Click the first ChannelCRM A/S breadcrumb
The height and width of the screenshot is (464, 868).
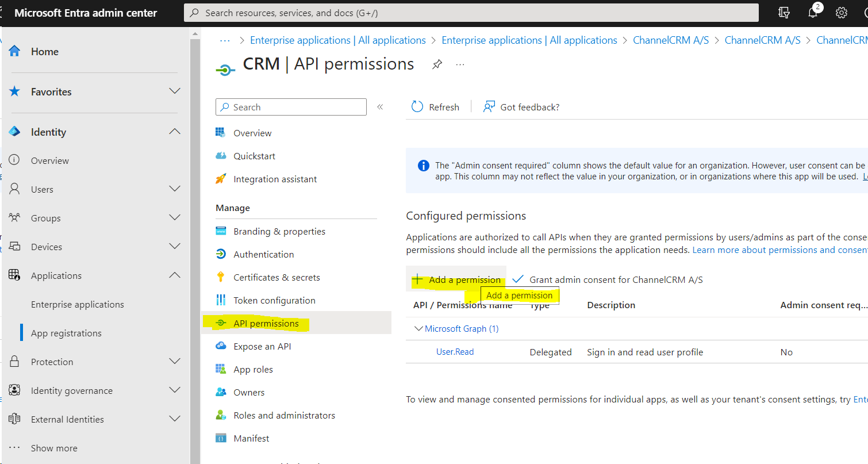click(671, 40)
